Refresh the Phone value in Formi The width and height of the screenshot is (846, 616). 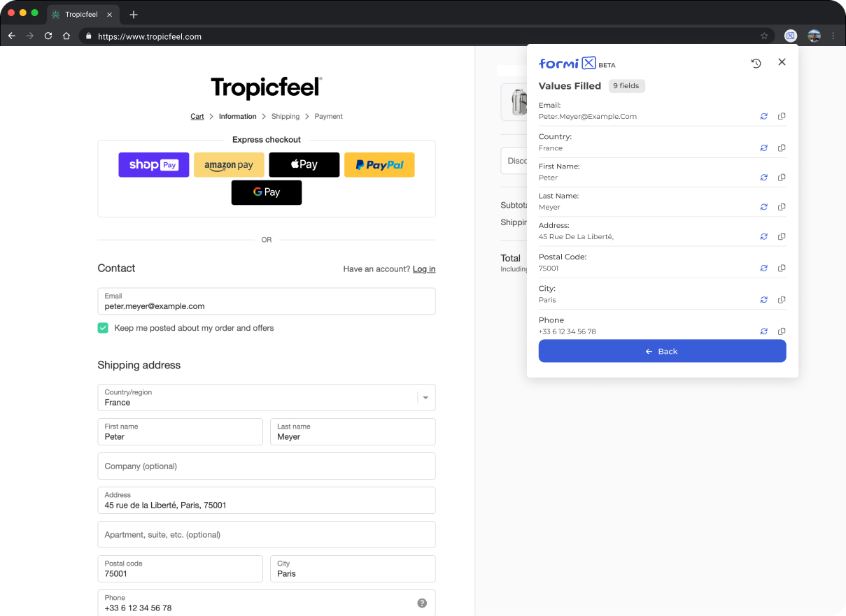(x=764, y=331)
